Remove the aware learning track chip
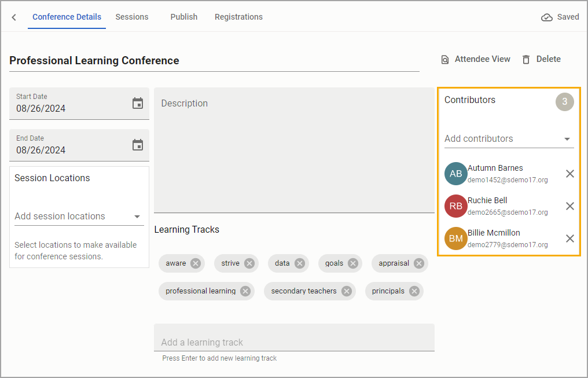Viewport: 588px width, 378px height. click(x=196, y=263)
